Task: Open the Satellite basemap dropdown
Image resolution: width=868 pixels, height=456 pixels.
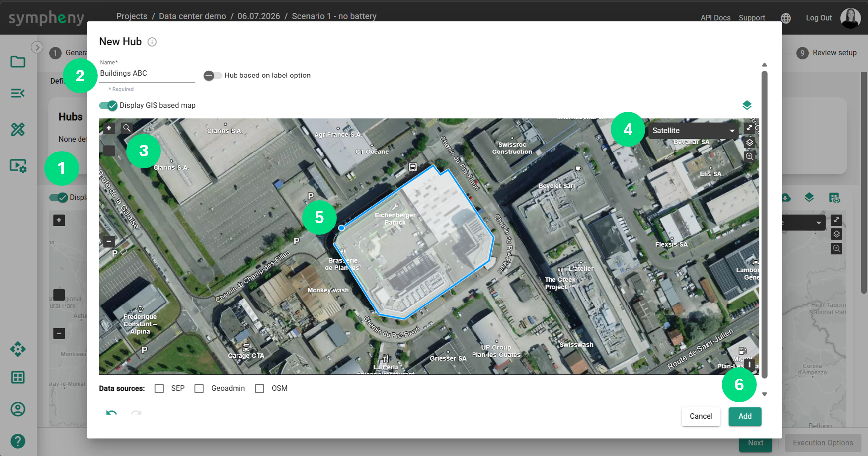Action: coord(693,131)
